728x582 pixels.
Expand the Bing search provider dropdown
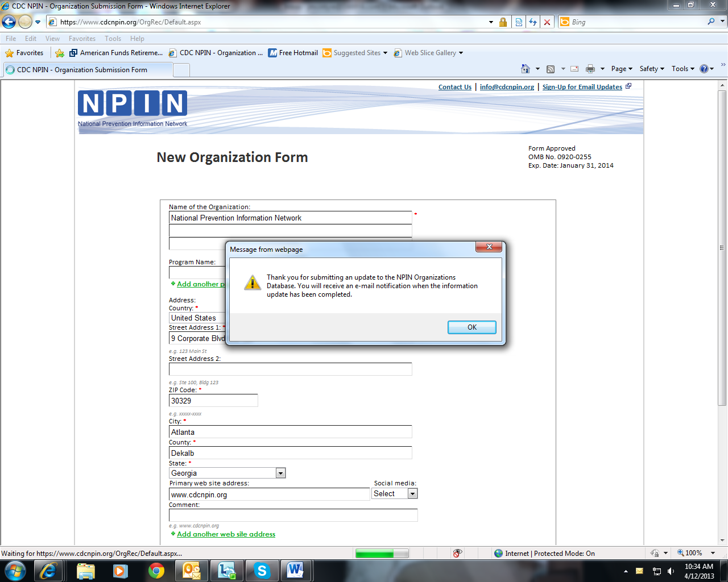click(x=723, y=22)
